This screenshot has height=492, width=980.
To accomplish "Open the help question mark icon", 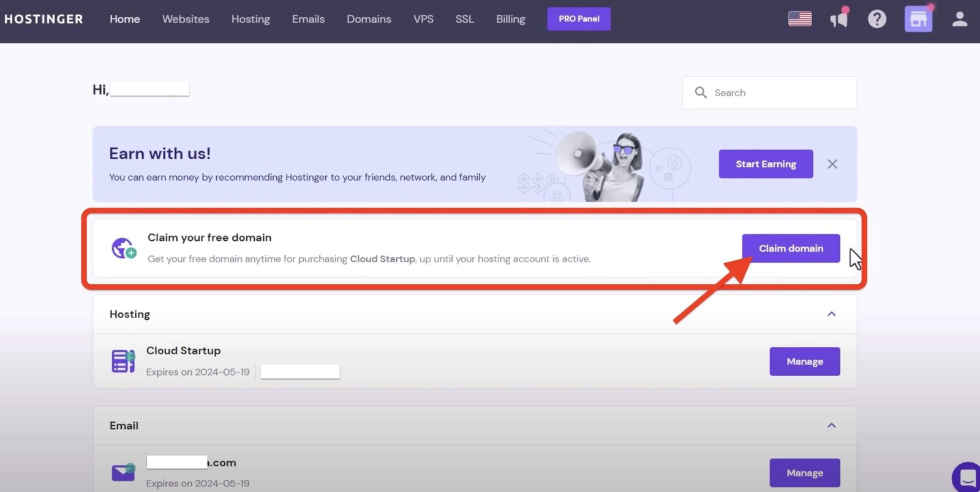I will 877,19.
